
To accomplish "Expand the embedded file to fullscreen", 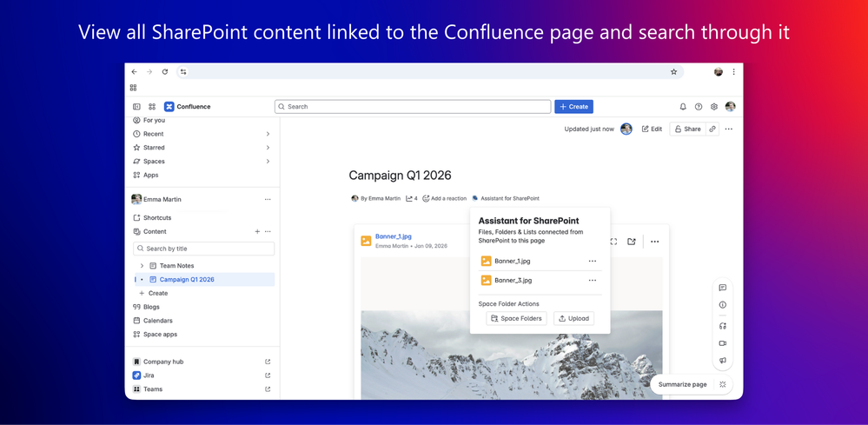I will (x=613, y=242).
